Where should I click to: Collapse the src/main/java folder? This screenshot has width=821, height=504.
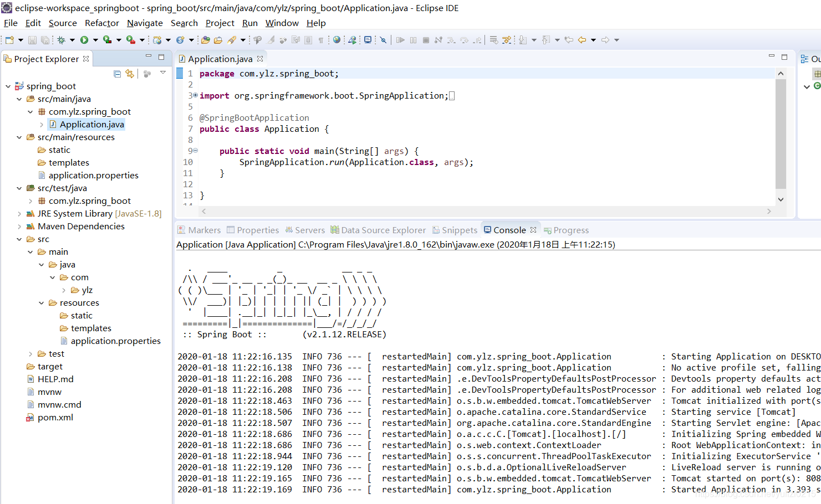tap(19, 99)
